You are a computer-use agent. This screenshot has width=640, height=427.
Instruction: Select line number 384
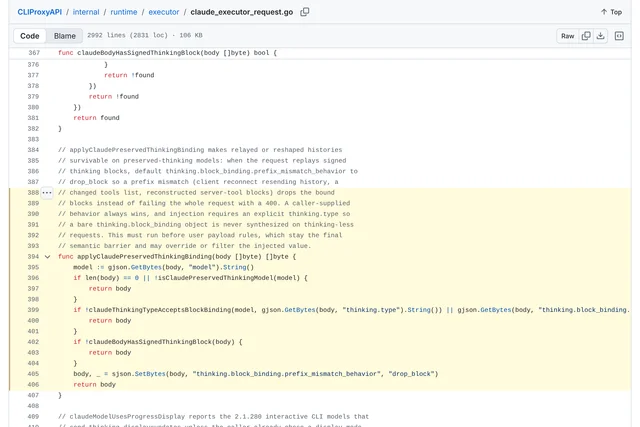click(33, 150)
